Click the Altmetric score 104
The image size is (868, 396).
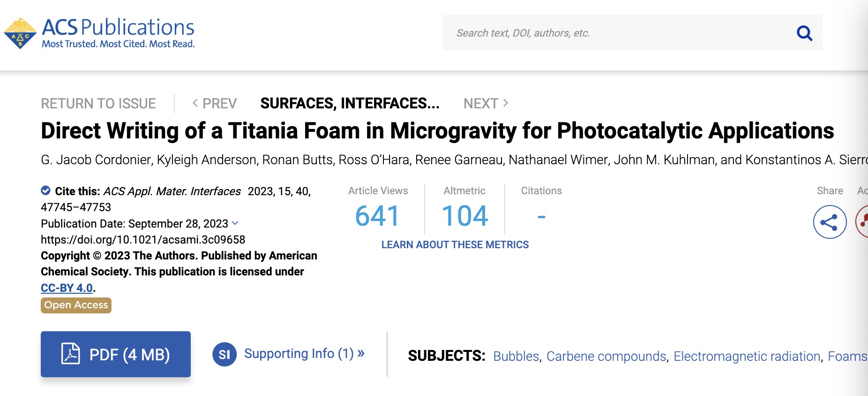[464, 216]
